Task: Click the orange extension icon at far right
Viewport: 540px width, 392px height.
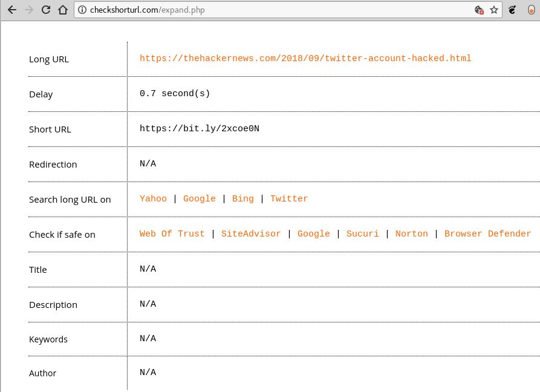Action: point(531,10)
